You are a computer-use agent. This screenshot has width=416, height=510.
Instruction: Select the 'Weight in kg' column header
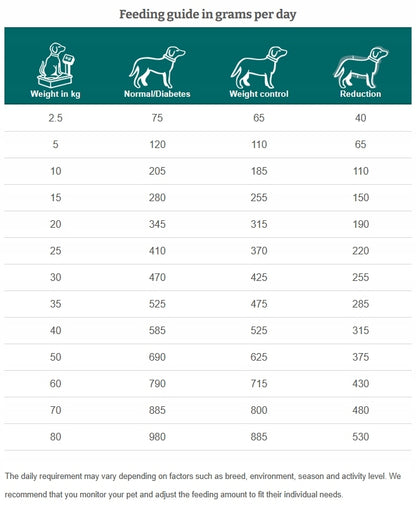55,94
